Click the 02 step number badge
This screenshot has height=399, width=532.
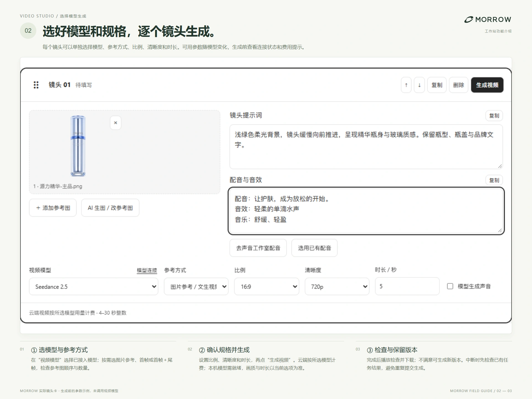(28, 30)
